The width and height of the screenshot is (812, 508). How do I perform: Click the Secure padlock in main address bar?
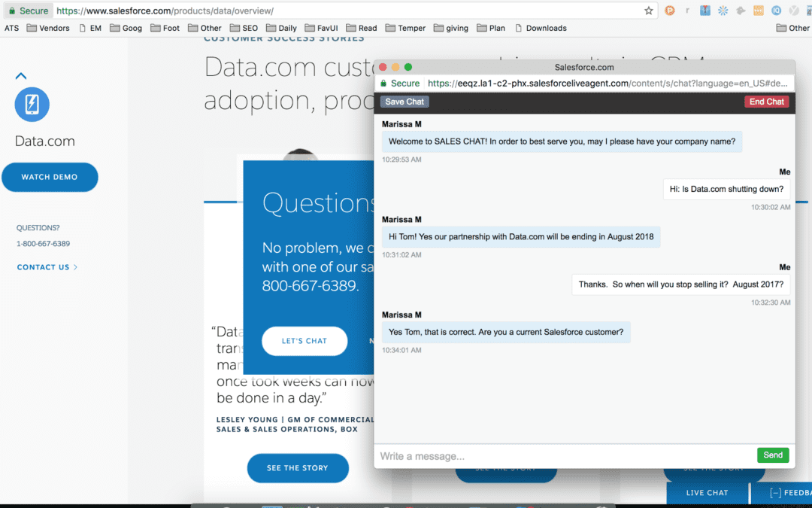click(12, 11)
